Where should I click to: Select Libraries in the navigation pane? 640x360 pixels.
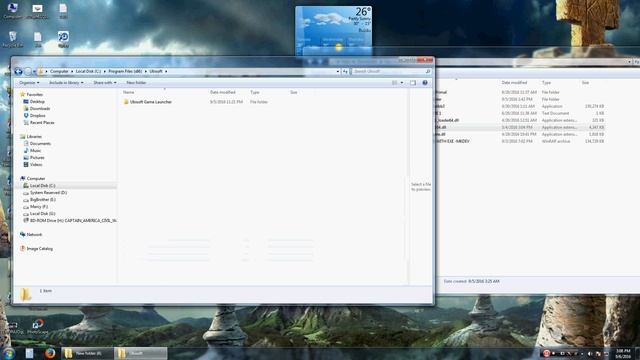[34, 137]
